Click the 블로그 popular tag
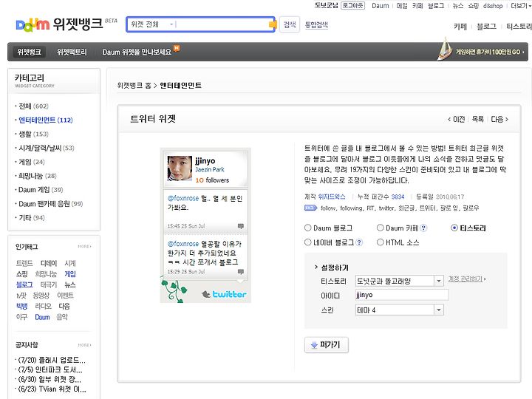The height and width of the screenshot is (399, 532). (24, 284)
